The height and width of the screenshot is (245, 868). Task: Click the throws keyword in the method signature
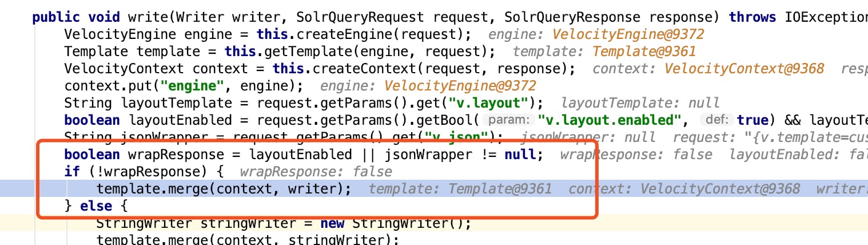coord(752,17)
